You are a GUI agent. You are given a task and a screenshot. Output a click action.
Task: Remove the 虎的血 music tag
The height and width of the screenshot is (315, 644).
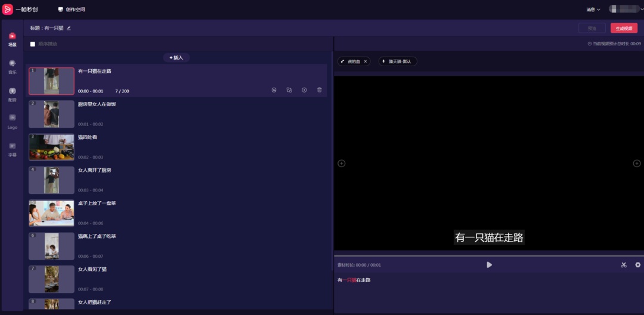366,61
